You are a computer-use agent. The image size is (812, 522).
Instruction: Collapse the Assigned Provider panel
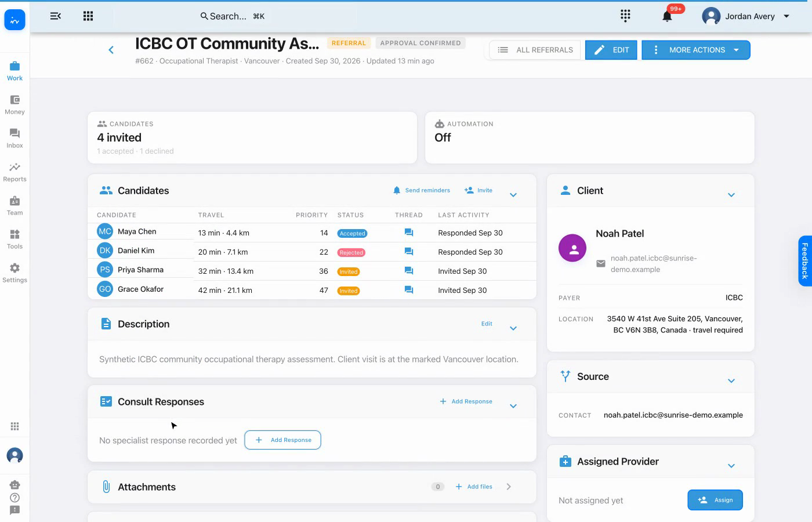[x=731, y=466]
